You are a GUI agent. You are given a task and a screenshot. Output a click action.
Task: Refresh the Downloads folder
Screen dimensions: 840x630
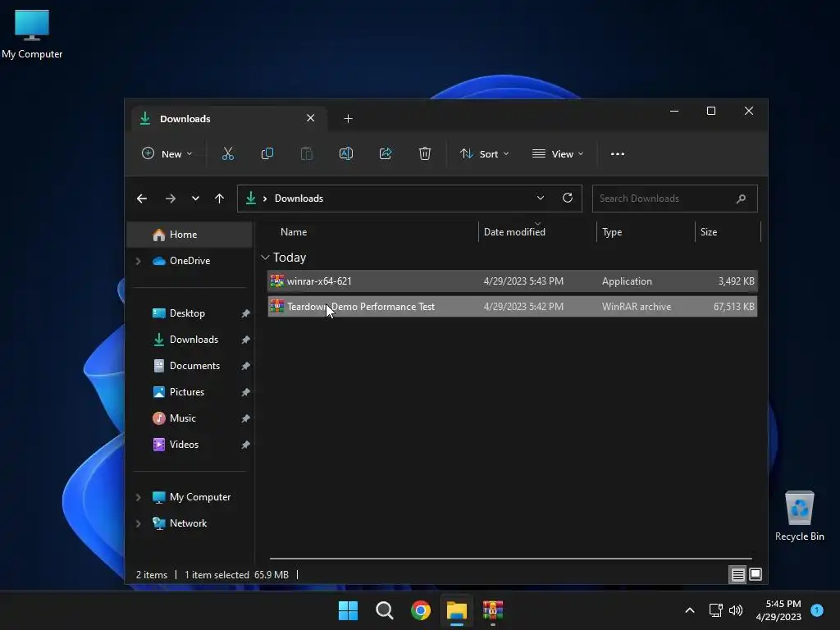[x=568, y=199]
